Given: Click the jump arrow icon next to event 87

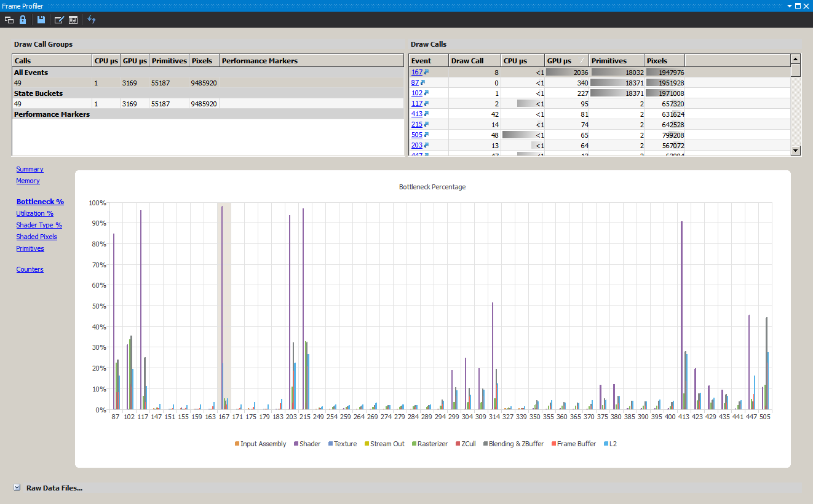Looking at the screenshot, I should point(423,82).
